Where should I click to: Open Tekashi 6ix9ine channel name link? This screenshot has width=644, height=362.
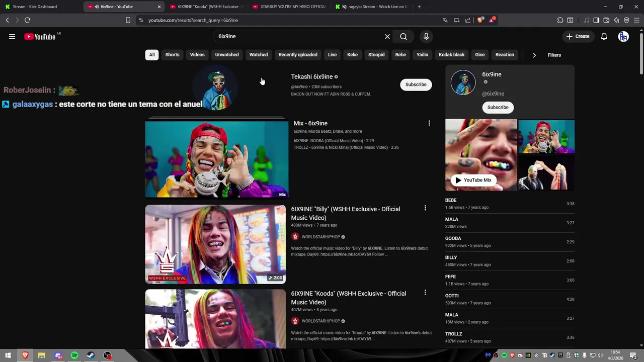pos(312,77)
